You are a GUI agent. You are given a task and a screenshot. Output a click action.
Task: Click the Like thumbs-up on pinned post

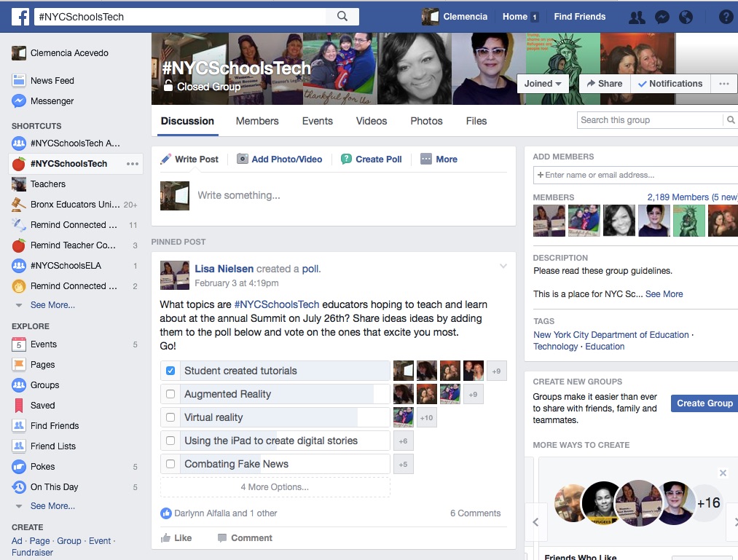tap(176, 538)
